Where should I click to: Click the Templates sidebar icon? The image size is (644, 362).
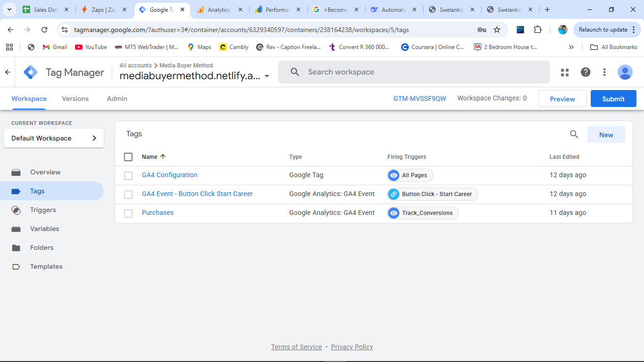click(x=16, y=267)
